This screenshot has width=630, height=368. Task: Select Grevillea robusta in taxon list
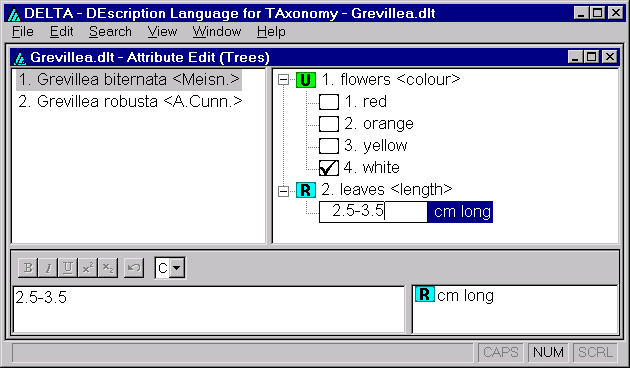(x=130, y=102)
